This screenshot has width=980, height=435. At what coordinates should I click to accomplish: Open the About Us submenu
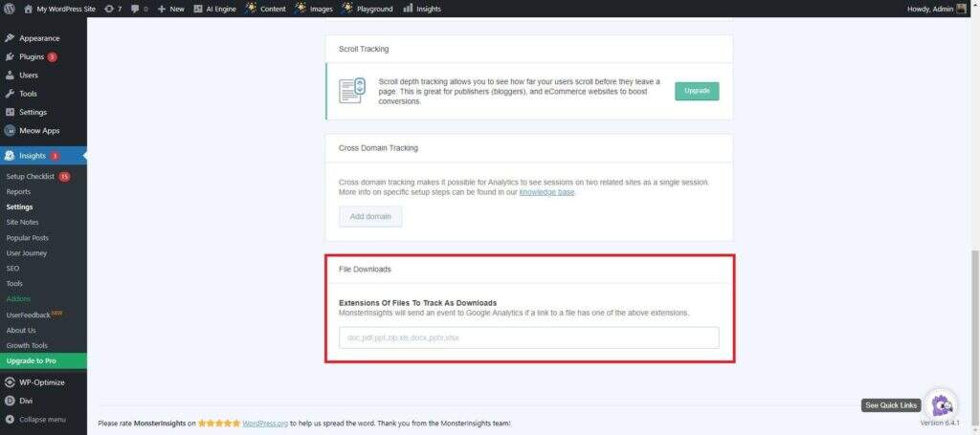(x=21, y=330)
